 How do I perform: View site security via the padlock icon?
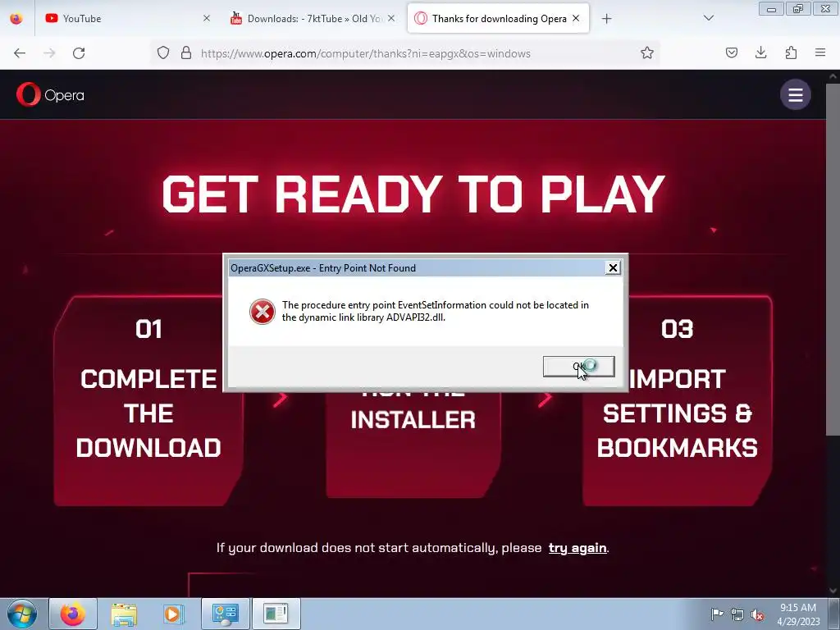pyautogui.click(x=186, y=53)
